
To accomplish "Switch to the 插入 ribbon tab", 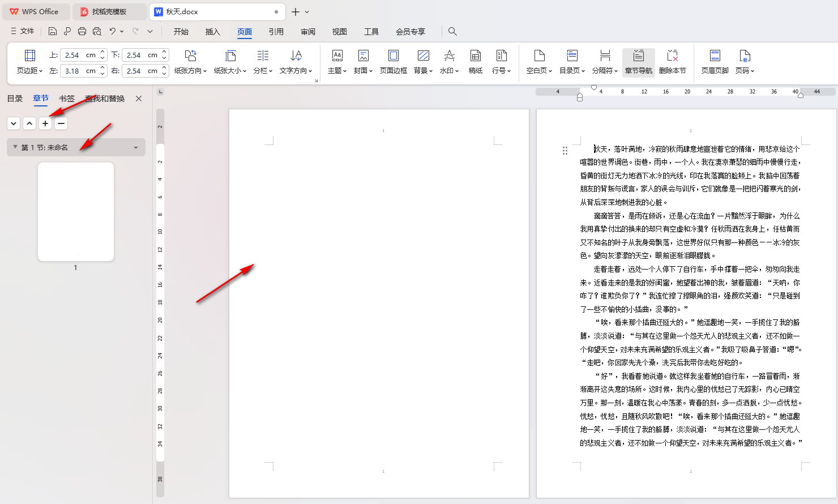I will (x=213, y=32).
